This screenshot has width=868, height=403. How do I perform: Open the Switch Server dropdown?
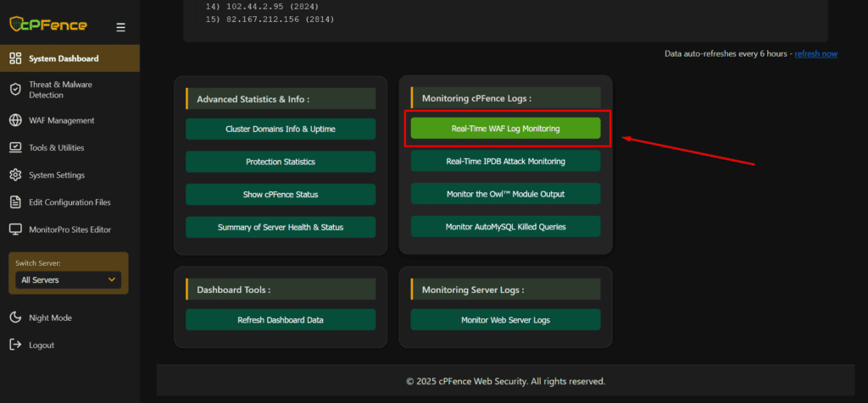click(x=69, y=279)
